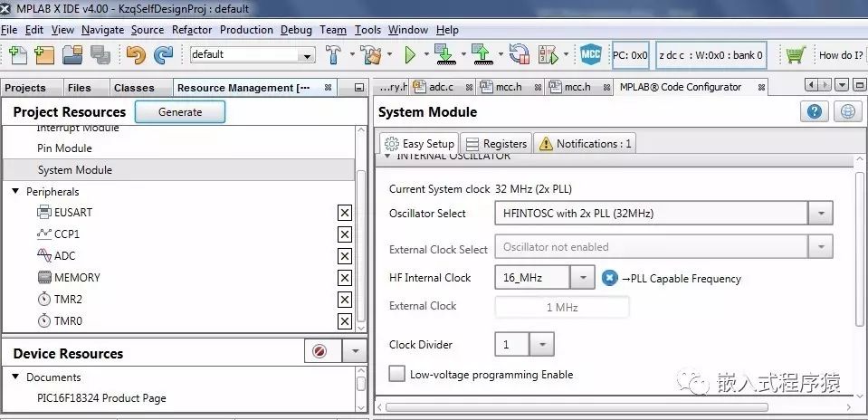The height and width of the screenshot is (420, 868).
Task: Collapse the Documents tree node
Action: 15,377
